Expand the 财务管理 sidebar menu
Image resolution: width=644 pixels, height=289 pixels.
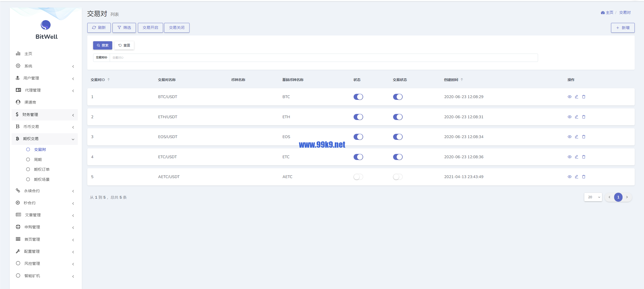tap(45, 115)
